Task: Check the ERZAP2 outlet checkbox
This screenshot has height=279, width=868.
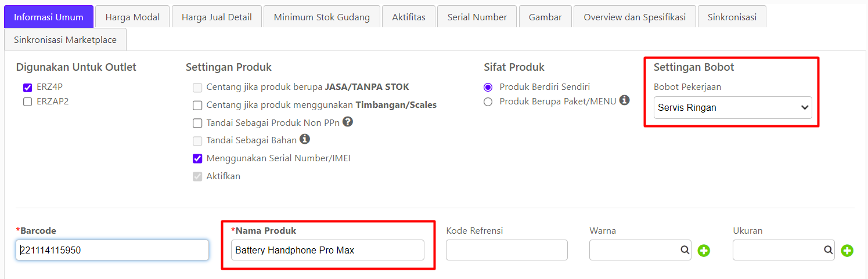Action: pyautogui.click(x=27, y=102)
